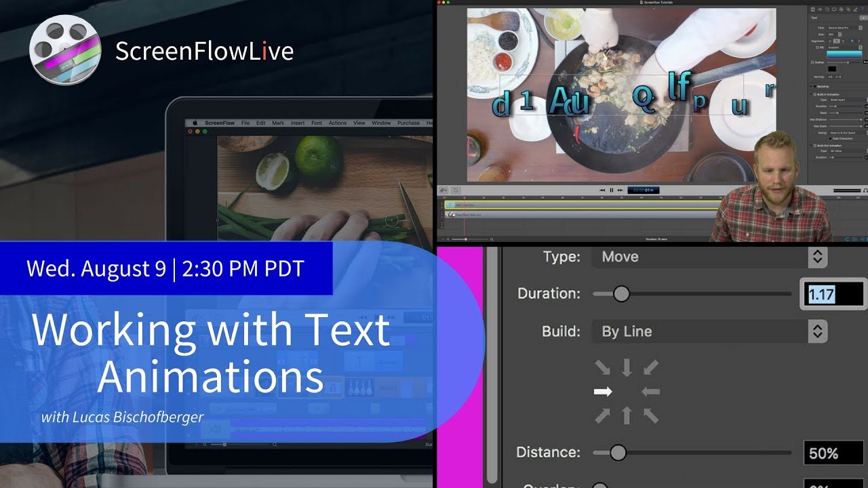Expand the Backdrop section
This screenshot has height=488, width=868.
(x=811, y=87)
